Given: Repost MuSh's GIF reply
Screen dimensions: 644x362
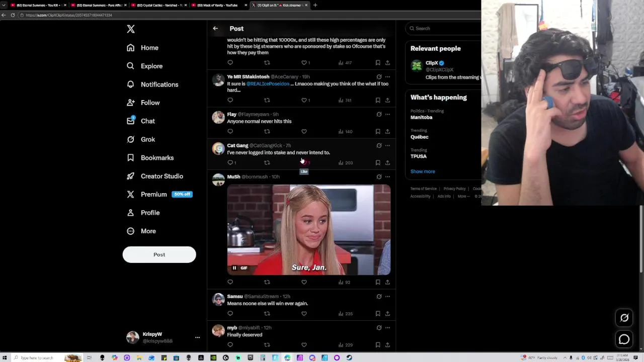Looking at the screenshot, I should pyautogui.click(x=267, y=283).
